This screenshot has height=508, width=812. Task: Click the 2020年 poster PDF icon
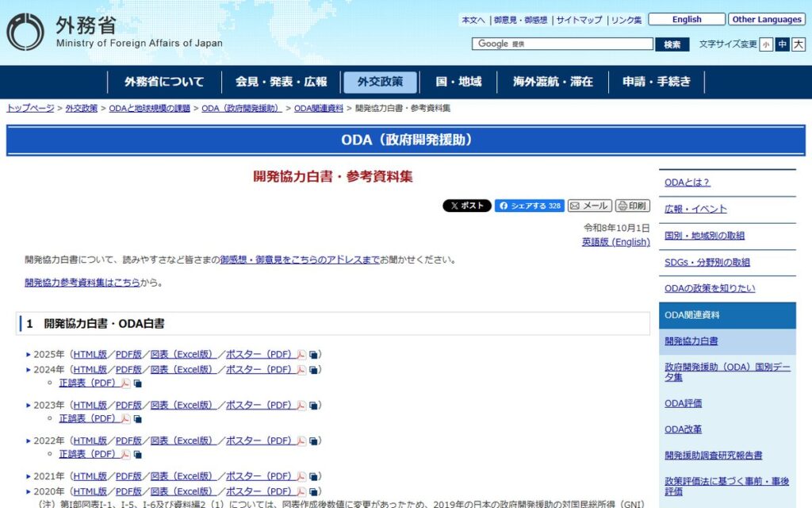[x=301, y=492]
